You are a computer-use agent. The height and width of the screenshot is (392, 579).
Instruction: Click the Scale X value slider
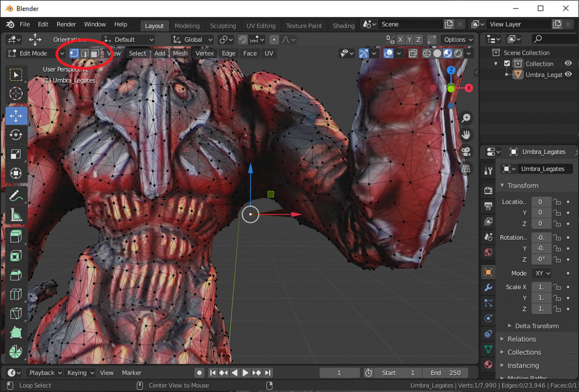(541, 287)
